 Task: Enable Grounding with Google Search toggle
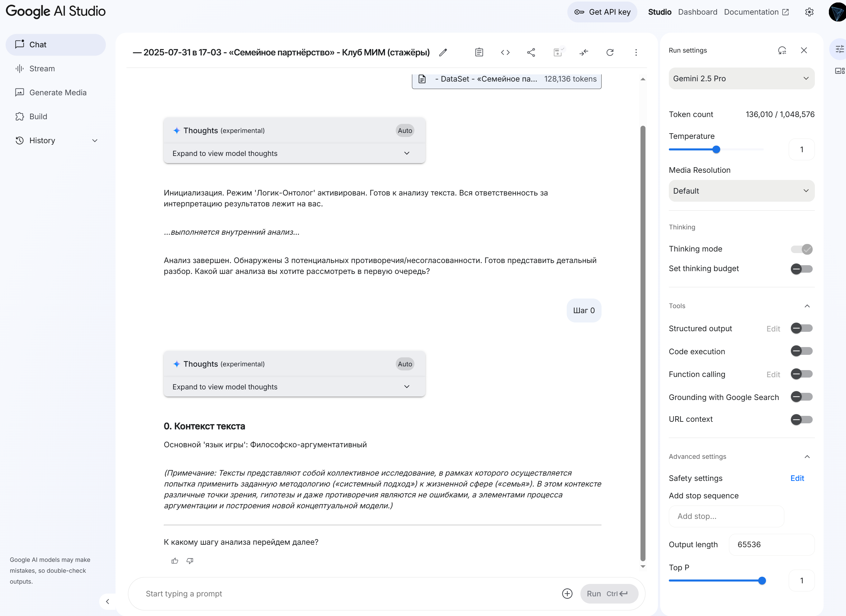pos(801,397)
